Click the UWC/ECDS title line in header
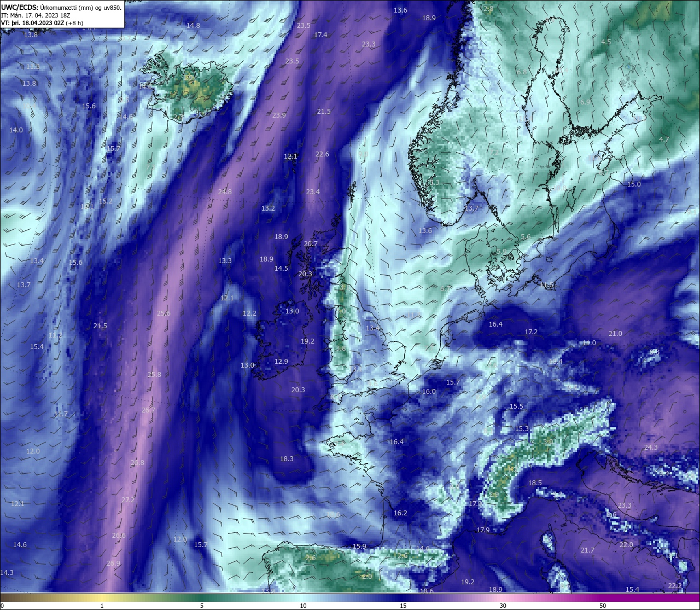 click(x=61, y=7)
